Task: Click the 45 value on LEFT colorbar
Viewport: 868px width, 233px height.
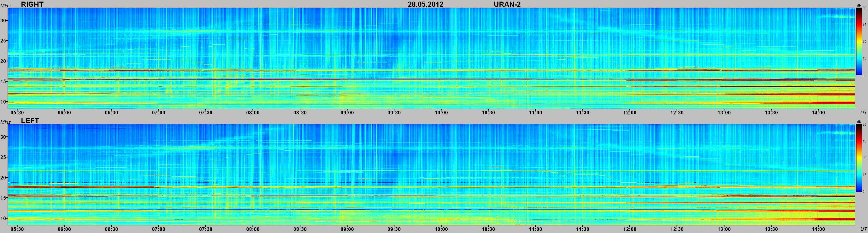Action: pos(864,141)
